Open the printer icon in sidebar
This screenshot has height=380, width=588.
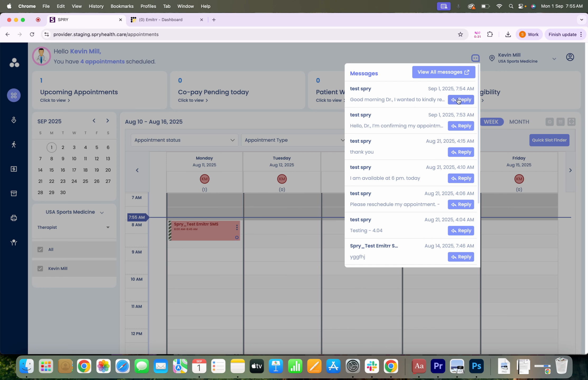(14, 218)
